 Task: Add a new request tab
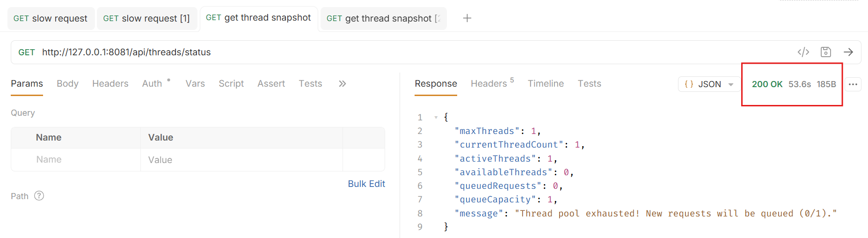(467, 18)
